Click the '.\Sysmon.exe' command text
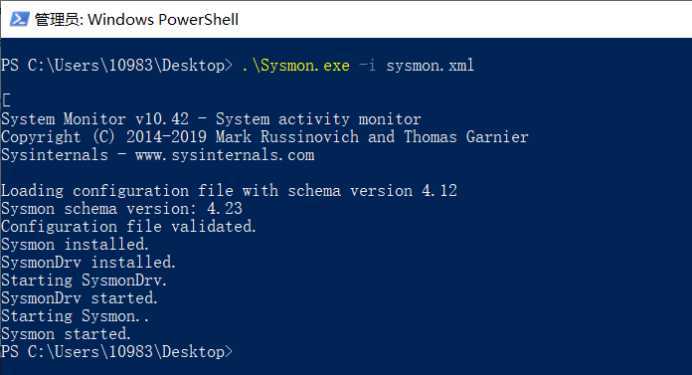Viewport: 692px width, 375px height. coord(296,66)
